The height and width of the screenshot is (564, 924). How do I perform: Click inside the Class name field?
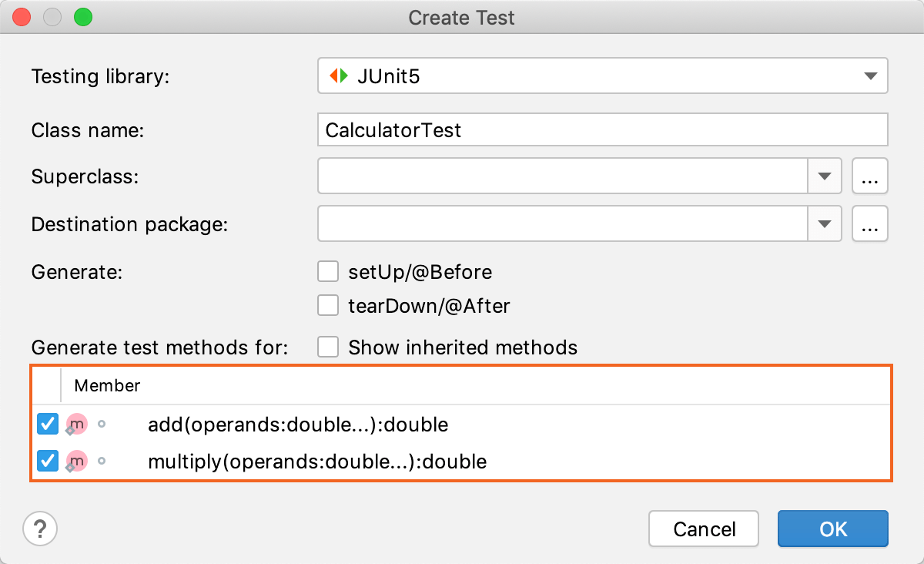point(539,129)
